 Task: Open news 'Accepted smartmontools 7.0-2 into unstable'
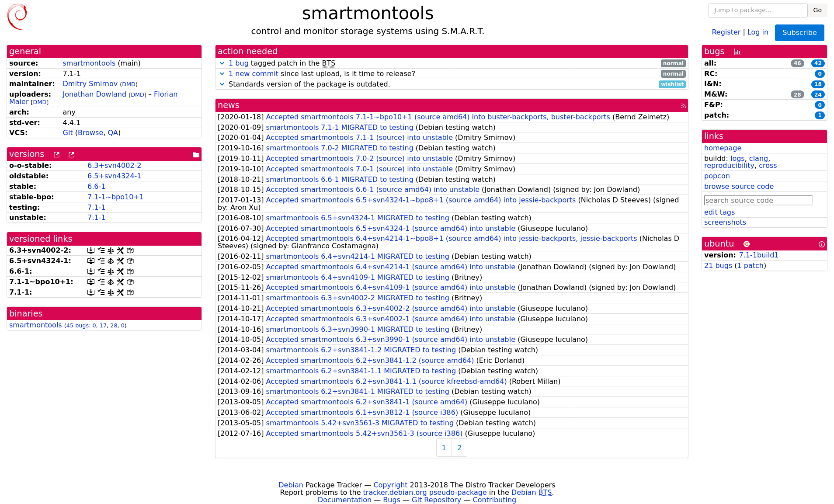click(359, 159)
